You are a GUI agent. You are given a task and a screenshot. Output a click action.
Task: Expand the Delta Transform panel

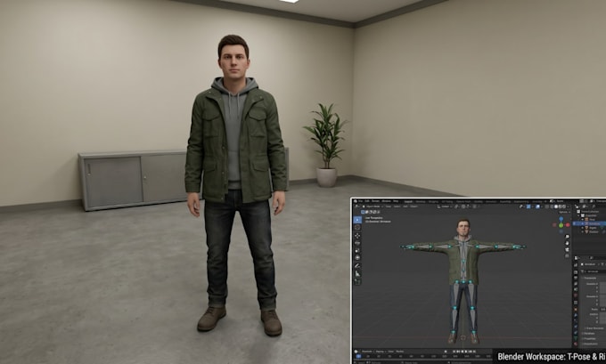(x=594, y=328)
